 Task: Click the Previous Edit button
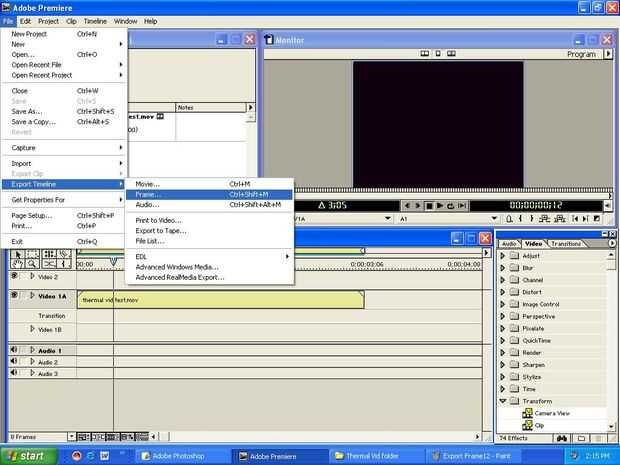pyautogui.click(x=575, y=219)
